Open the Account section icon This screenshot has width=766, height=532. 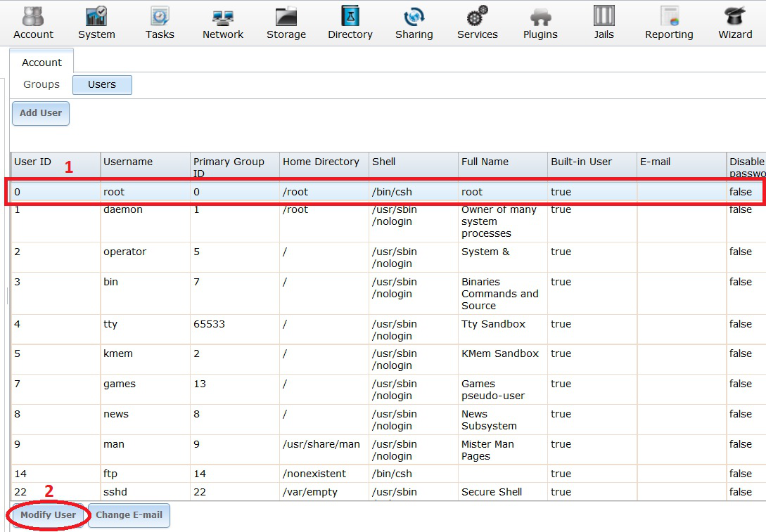[33, 17]
